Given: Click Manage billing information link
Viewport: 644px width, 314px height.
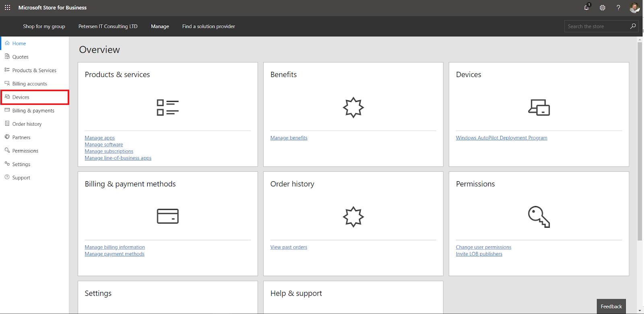Looking at the screenshot, I should point(115,247).
